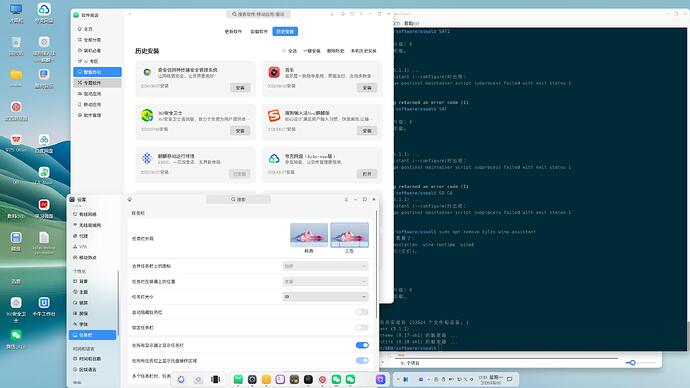Tick the 全选 checkbox in history install

point(284,51)
